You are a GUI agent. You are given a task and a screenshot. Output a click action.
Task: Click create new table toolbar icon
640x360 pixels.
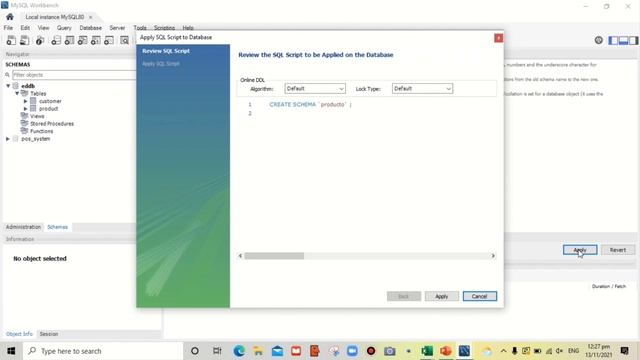69,40
